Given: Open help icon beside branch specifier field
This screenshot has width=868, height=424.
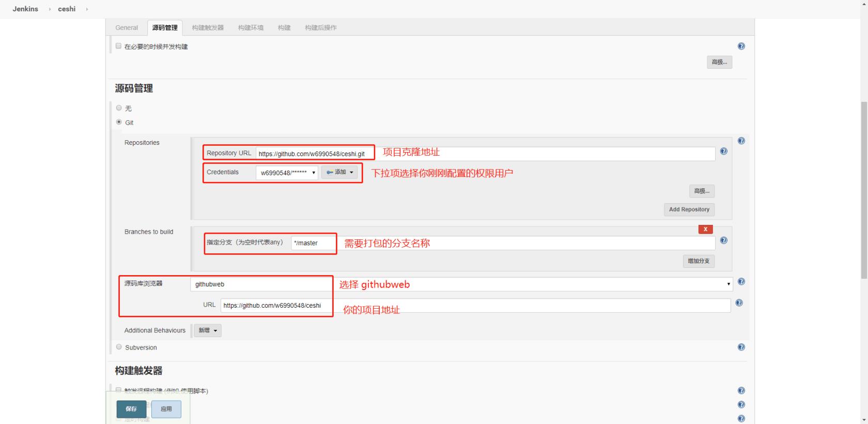Looking at the screenshot, I should point(724,240).
